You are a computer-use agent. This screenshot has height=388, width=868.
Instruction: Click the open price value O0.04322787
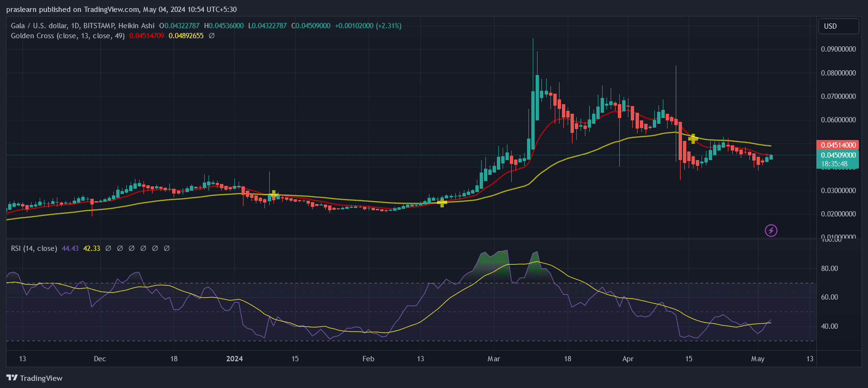point(179,26)
